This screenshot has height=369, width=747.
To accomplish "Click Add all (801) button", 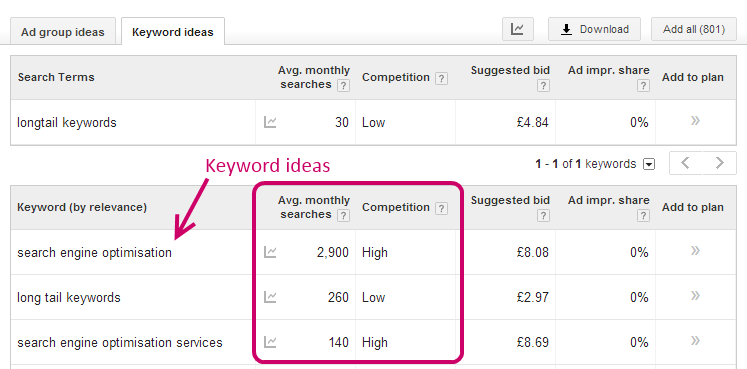I will [x=694, y=30].
